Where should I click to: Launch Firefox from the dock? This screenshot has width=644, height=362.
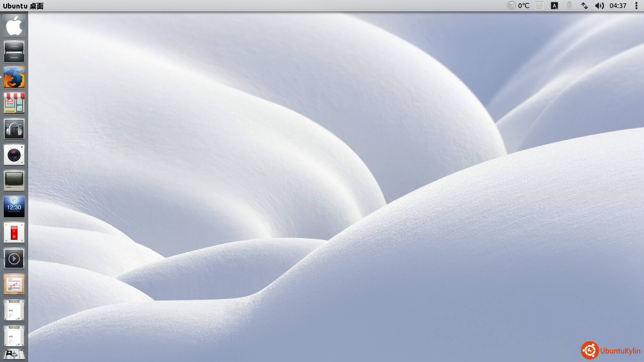(x=14, y=77)
